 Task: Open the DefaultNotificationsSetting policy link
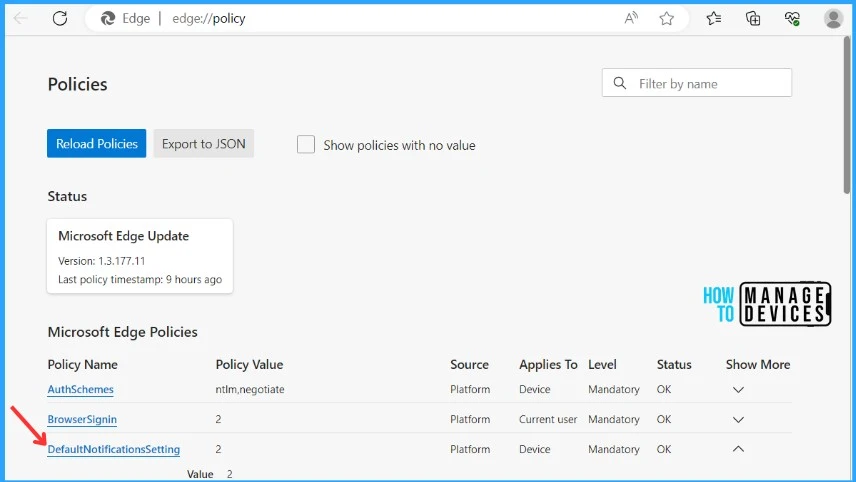pyautogui.click(x=114, y=449)
